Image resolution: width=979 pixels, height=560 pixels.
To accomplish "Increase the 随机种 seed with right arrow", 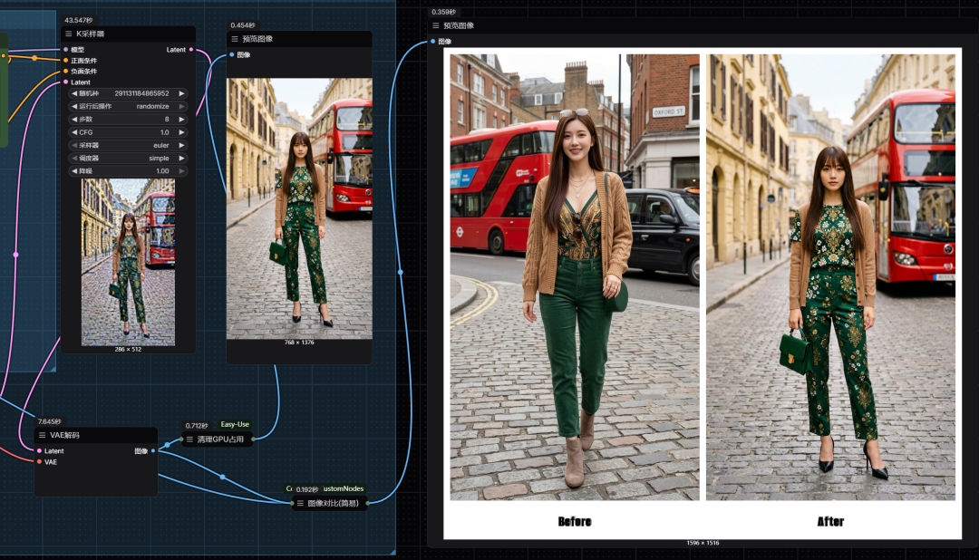I will [181, 93].
